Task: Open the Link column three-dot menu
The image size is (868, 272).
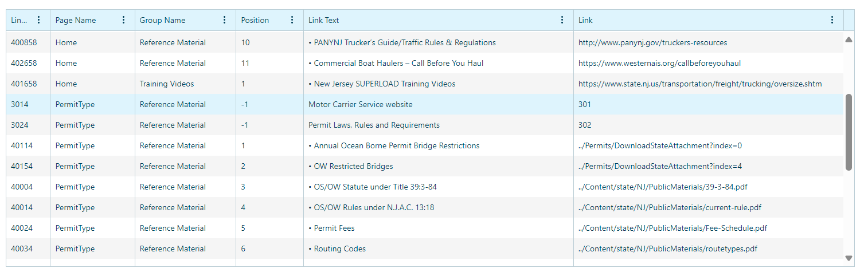Action: (832, 20)
